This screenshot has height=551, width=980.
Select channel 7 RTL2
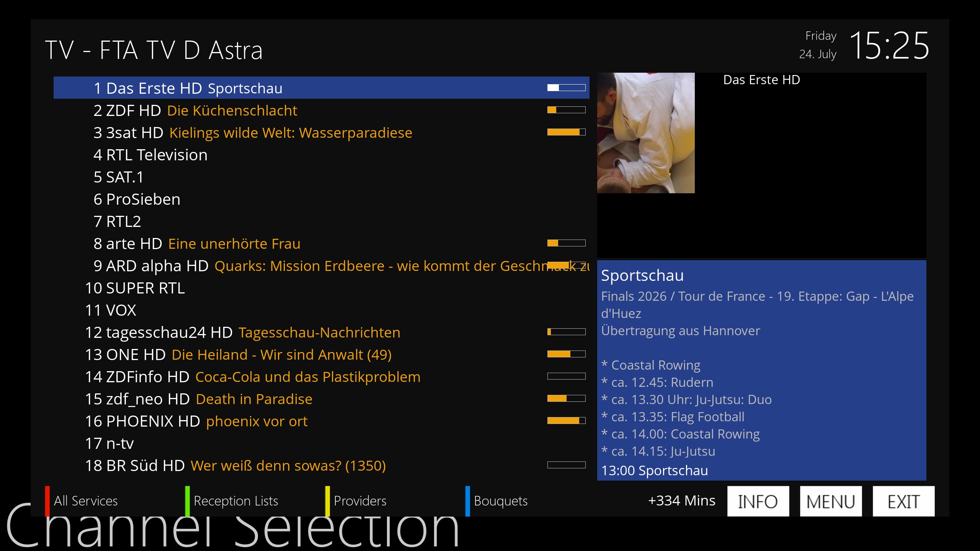tap(321, 221)
